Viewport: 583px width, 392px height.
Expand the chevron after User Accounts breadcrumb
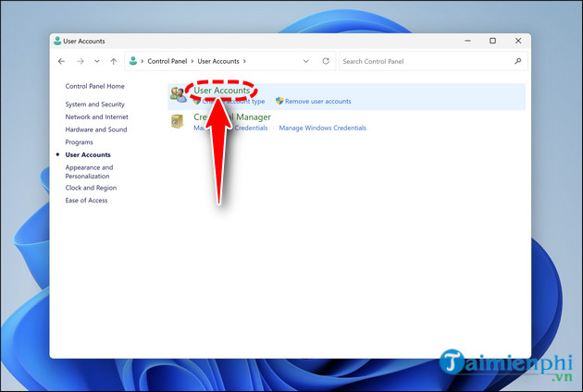[244, 61]
